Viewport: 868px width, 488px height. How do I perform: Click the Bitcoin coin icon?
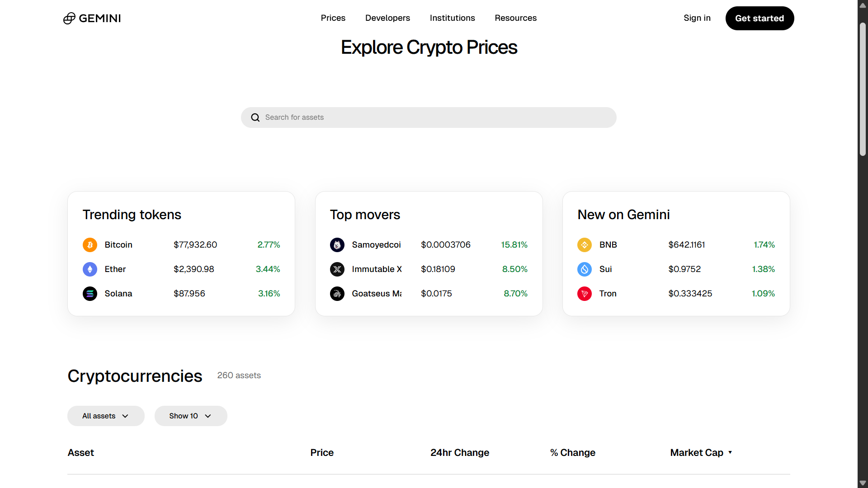(90, 244)
